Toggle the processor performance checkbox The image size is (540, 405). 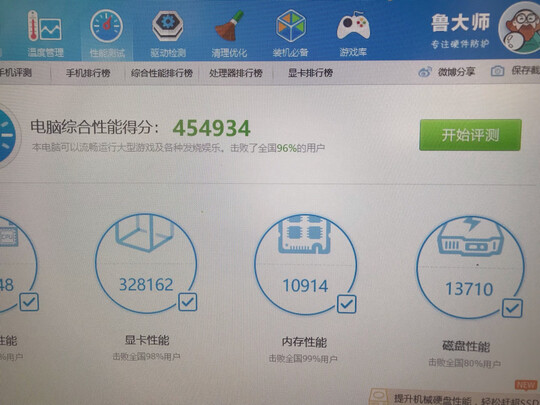click(x=29, y=302)
